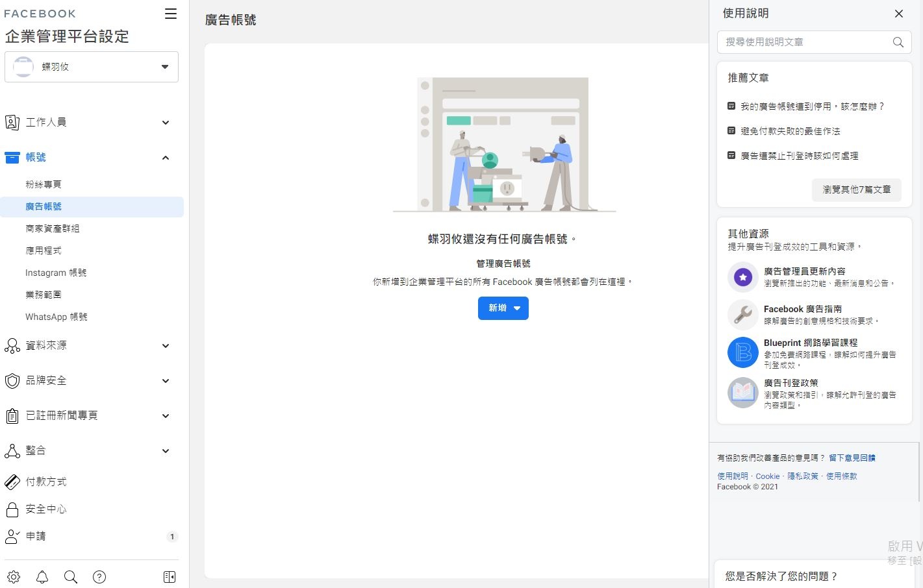This screenshot has width=923, height=588.
Task: Click the 使用條款 footer link
Action: (842, 476)
